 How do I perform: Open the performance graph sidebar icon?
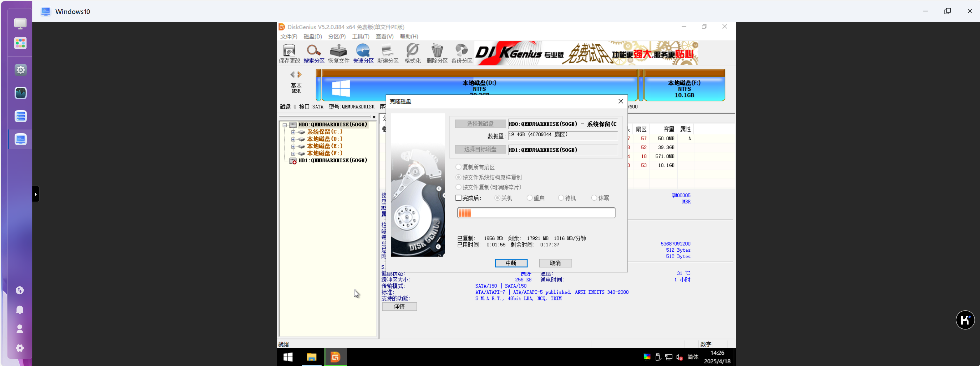pyautogui.click(x=20, y=93)
